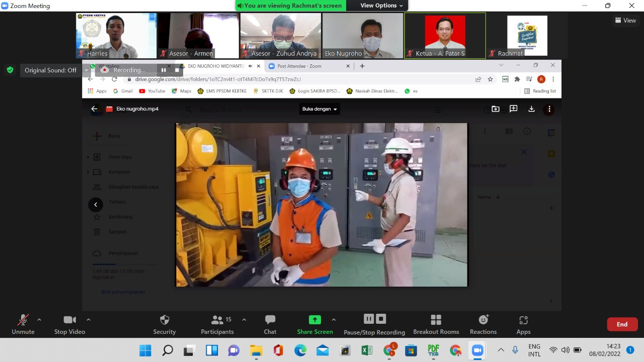The width and height of the screenshot is (644, 362).
Task: Click the green Share Screen button
Action: click(315, 325)
